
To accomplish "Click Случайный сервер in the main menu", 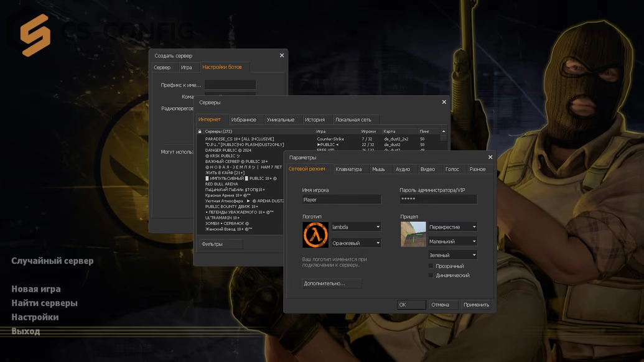I will click(52, 261).
